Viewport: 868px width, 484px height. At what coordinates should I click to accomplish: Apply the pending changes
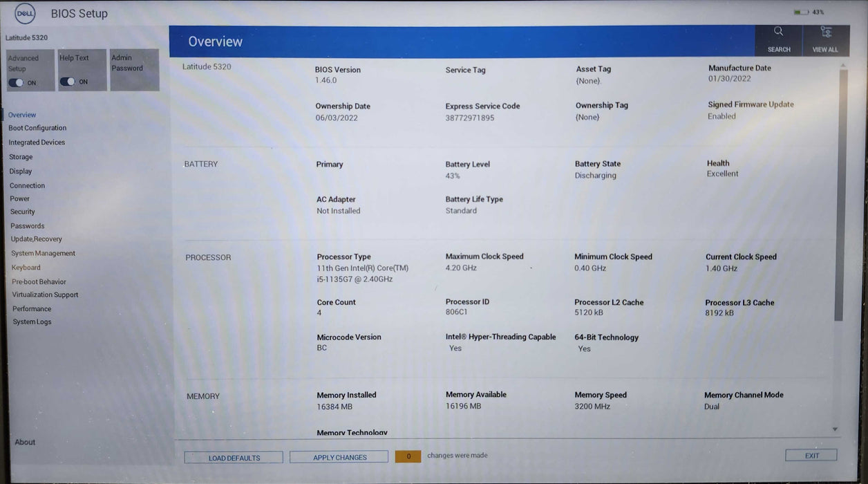(x=339, y=457)
